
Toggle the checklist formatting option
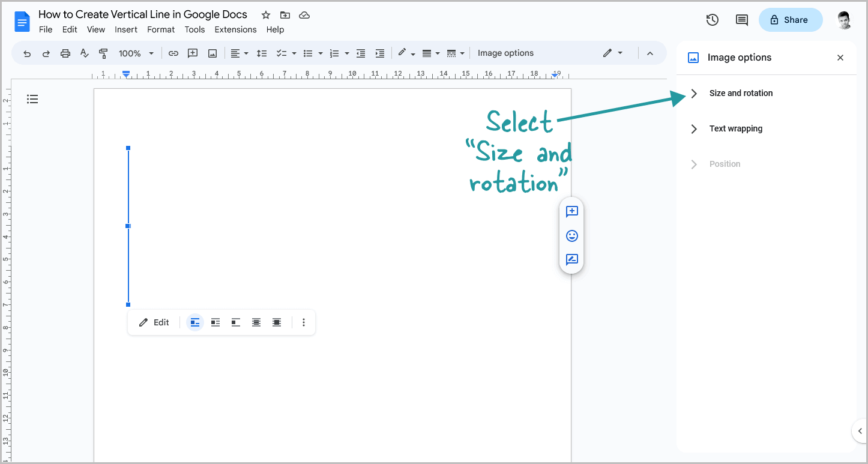point(282,53)
